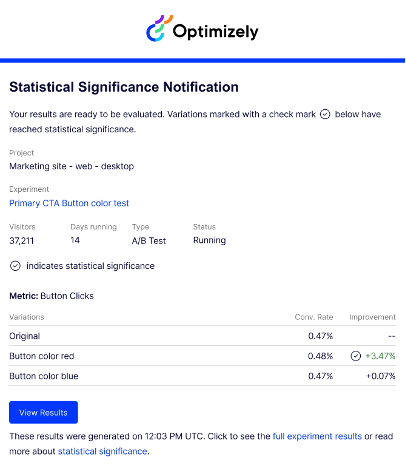
Task: Select the Original variation row
Action: pos(202,336)
